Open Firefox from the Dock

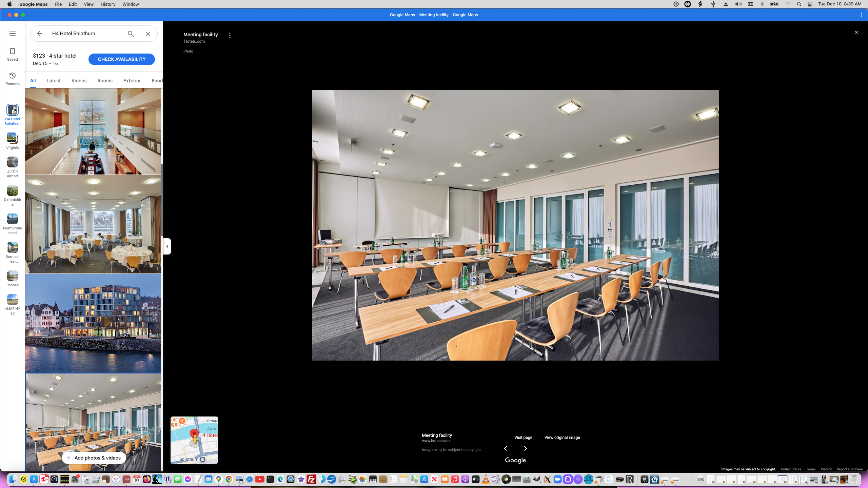coord(146,480)
